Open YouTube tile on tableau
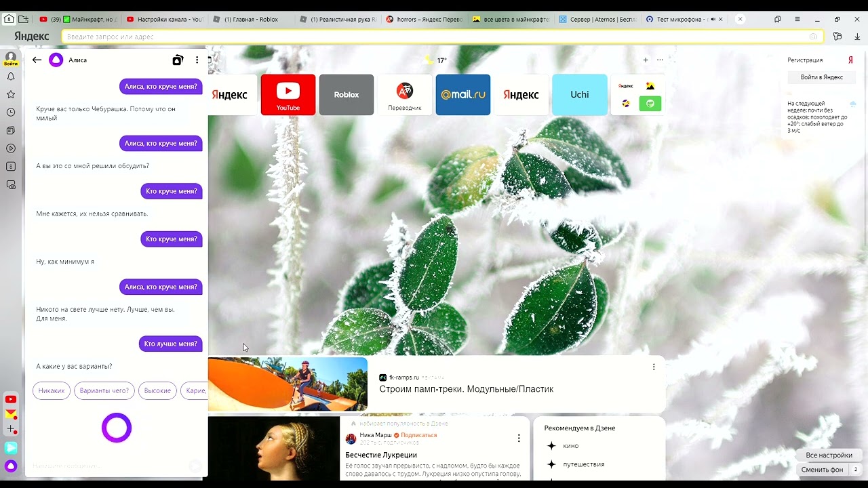Viewport: 868px width, 488px height. [288, 95]
